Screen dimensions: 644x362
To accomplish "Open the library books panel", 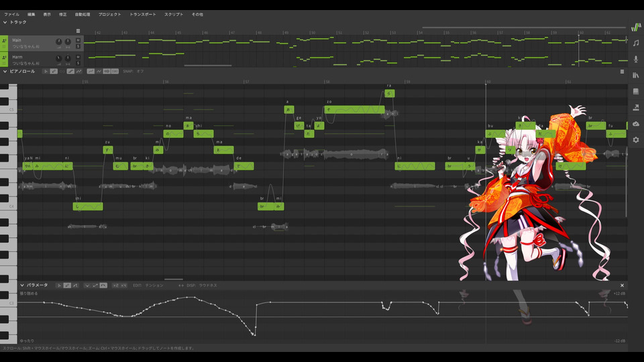I will click(636, 75).
